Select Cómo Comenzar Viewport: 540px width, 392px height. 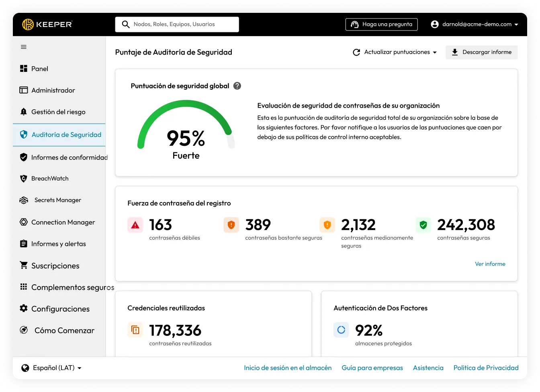tap(59, 330)
